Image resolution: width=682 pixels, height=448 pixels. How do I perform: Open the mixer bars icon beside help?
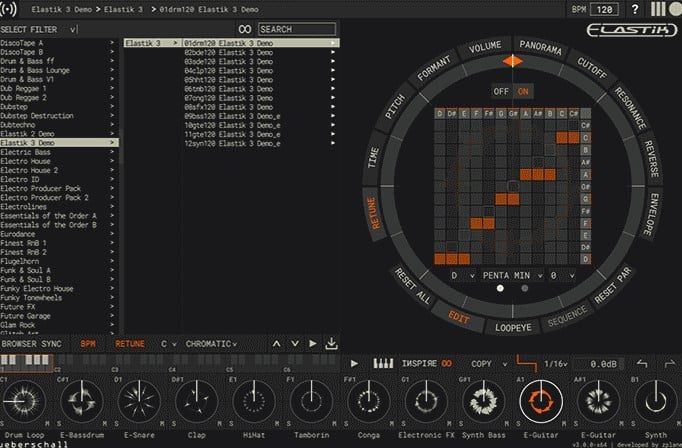(658, 9)
